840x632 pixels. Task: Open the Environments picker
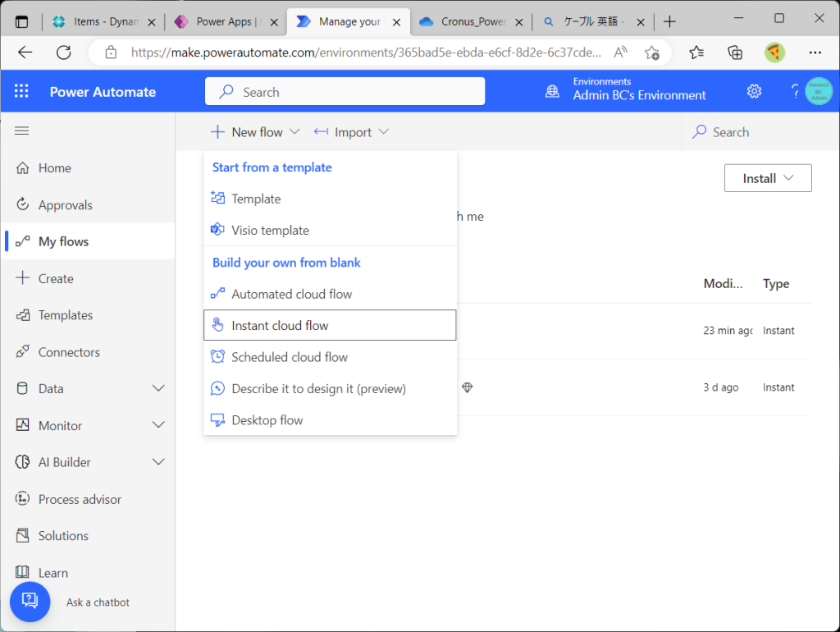point(625,89)
